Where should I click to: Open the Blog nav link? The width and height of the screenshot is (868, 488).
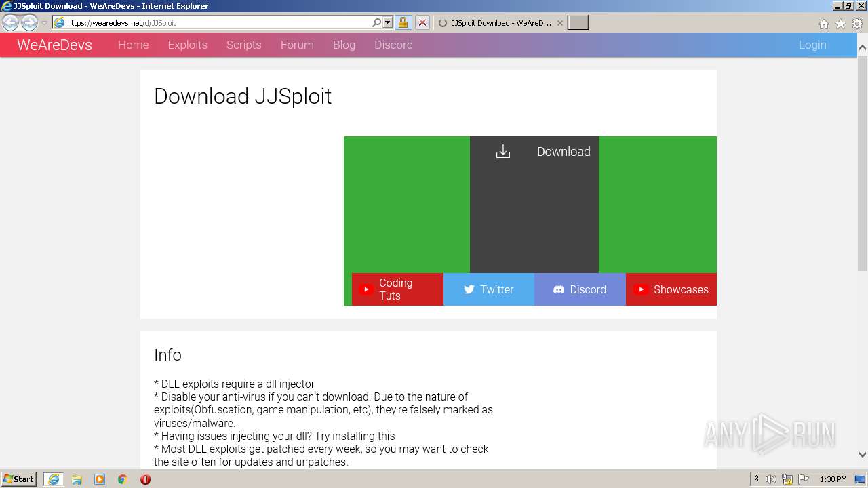tap(344, 45)
